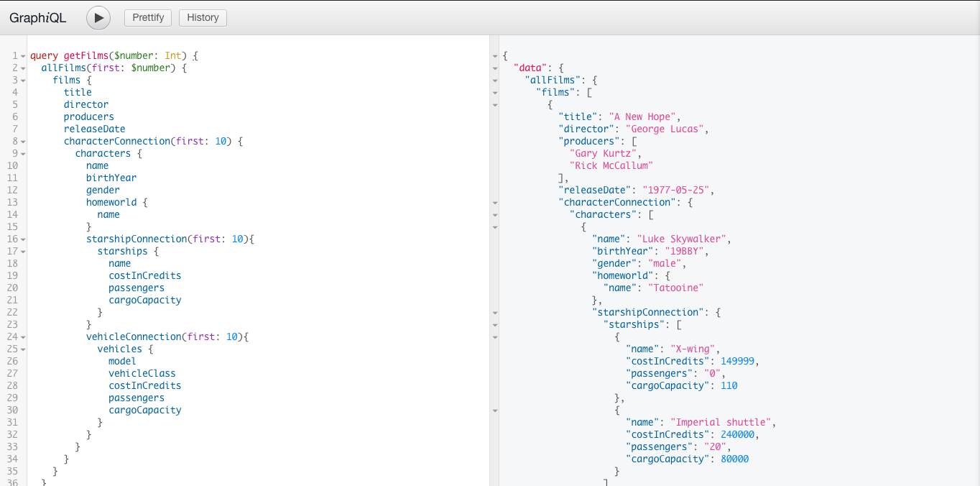This screenshot has width=980, height=486.
Task: Click 'cargoCapacity' on line 30 of query
Action: point(145,410)
